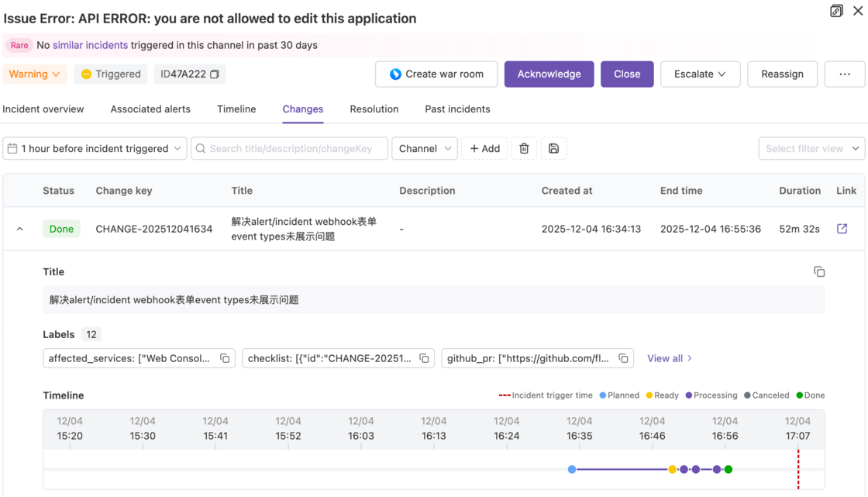Open the Select filter view dropdown
The image size is (868, 497).
coord(811,149)
